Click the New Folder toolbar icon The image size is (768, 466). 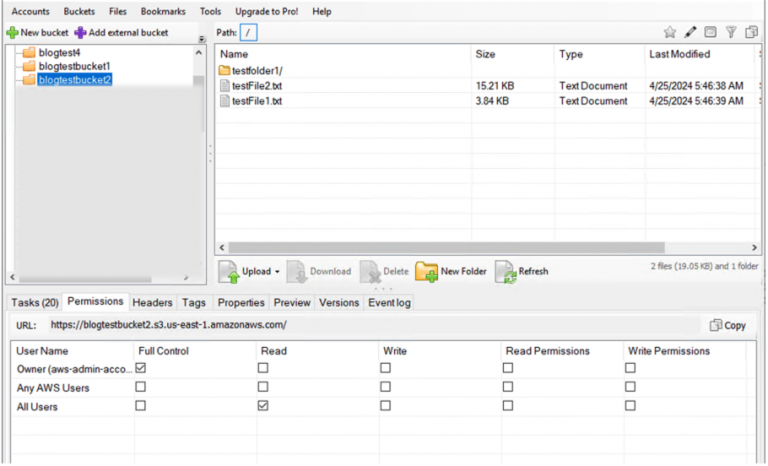pyautogui.click(x=426, y=271)
